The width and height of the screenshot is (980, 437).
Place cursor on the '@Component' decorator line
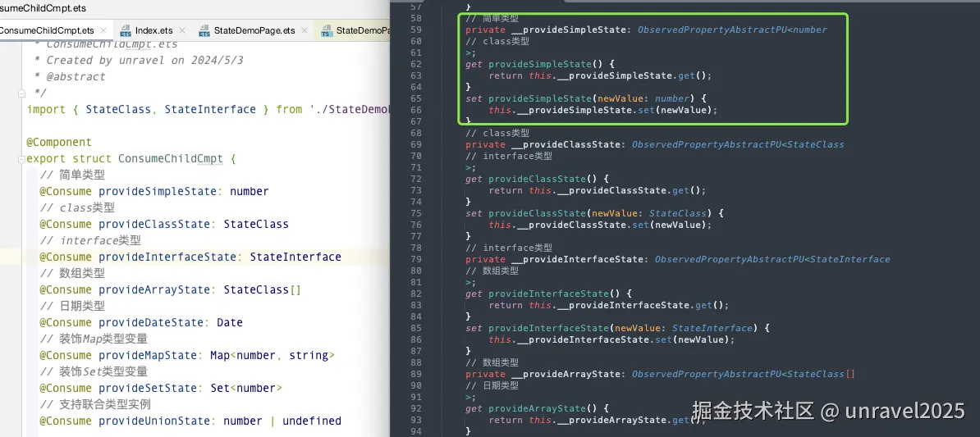(x=59, y=143)
